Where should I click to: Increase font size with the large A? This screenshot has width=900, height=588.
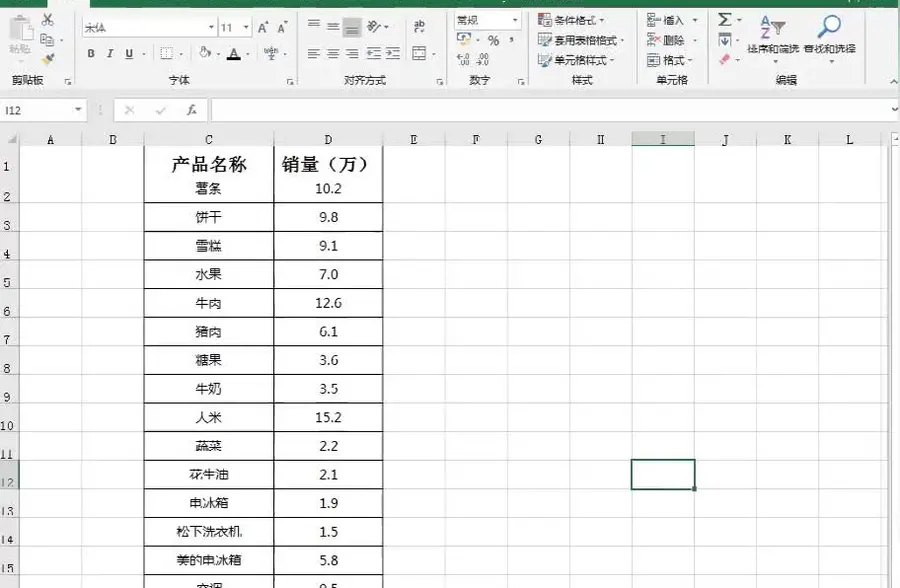[x=263, y=28]
